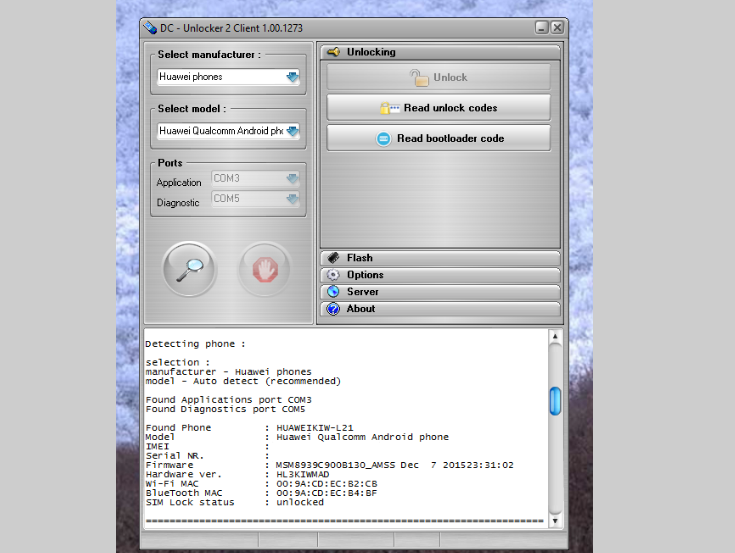Click the chip icon beside Flash

333,258
